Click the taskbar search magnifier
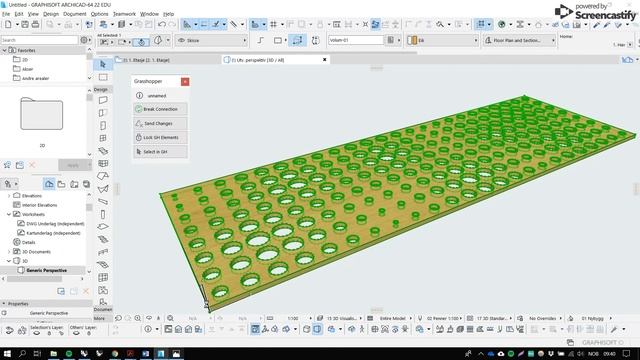The image size is (640, 360). (22, 353)
